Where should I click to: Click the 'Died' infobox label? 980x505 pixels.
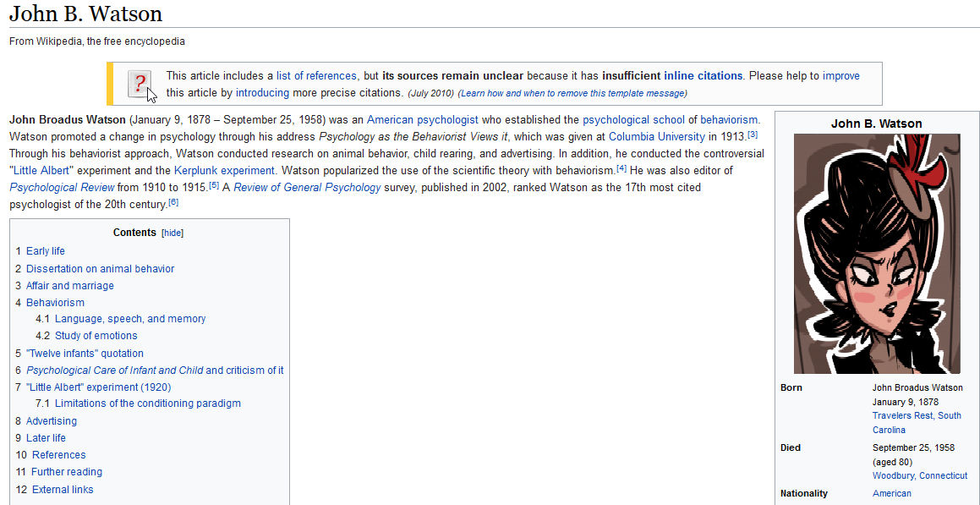(791, 447)
